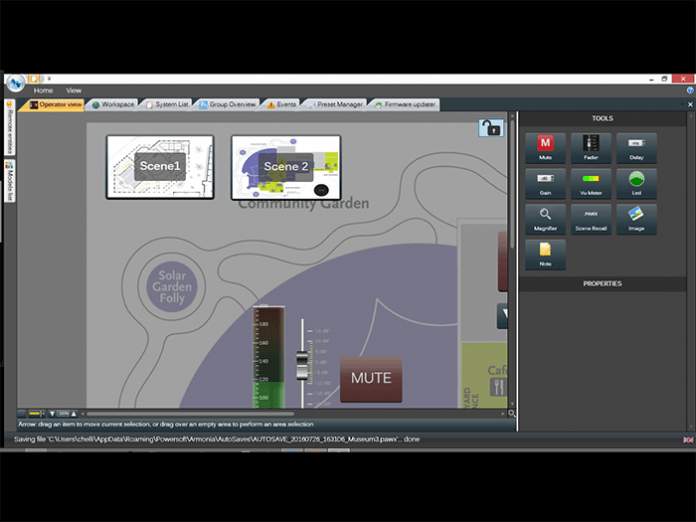The image size is (696, 522).
Task: Switch to the Preset Manager tab
Action: [x=335, y=105]
